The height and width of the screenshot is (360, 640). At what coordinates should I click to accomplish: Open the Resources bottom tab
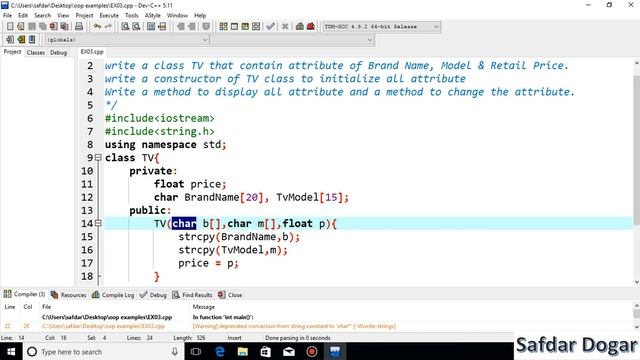tap(69, 295)
